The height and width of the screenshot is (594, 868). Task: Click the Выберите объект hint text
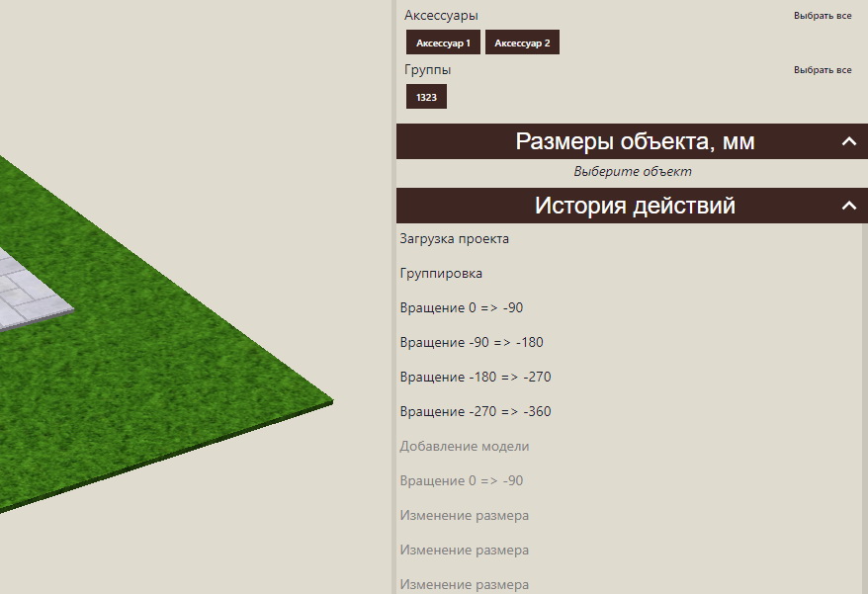pyautogui.click(x=632, y=172)
